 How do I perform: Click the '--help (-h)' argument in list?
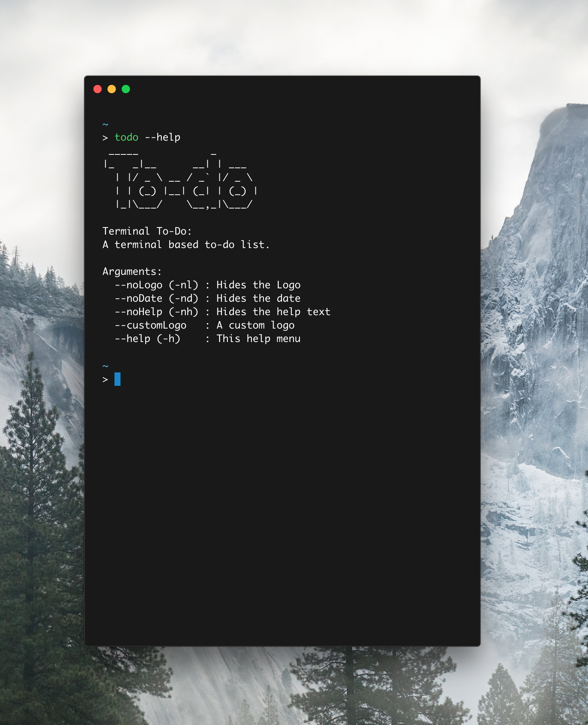click(147, 338)
